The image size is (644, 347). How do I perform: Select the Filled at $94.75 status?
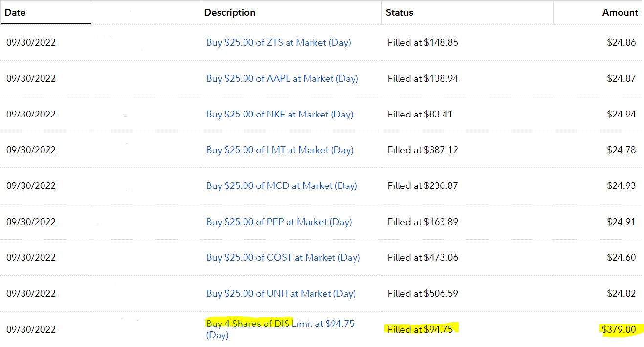(420, 329)
